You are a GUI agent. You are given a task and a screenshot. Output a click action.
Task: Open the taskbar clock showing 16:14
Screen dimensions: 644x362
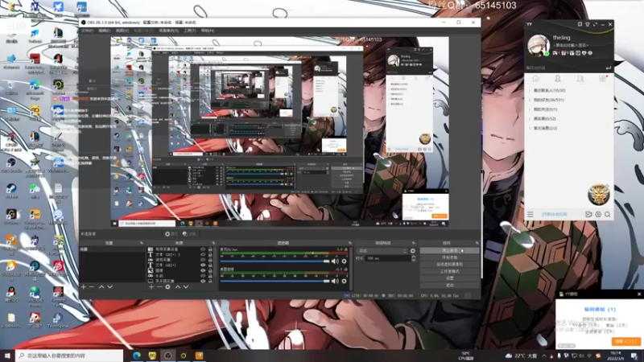(x=616, y=356)
